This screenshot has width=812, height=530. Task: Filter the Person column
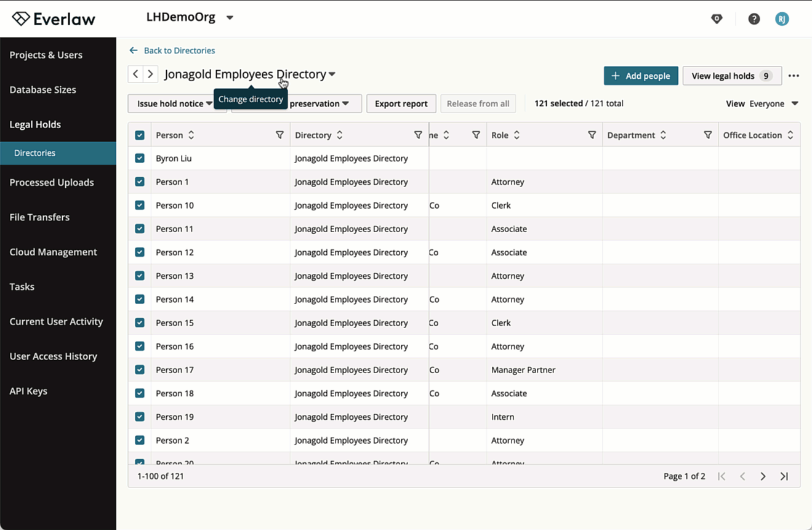pos(279,135)
